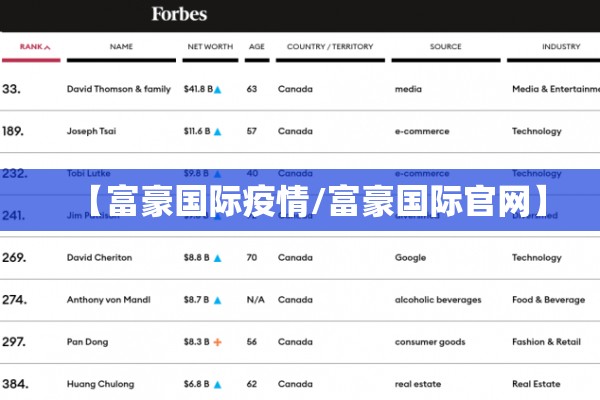Sort by the NET WORTH column header

coord(210,47)
